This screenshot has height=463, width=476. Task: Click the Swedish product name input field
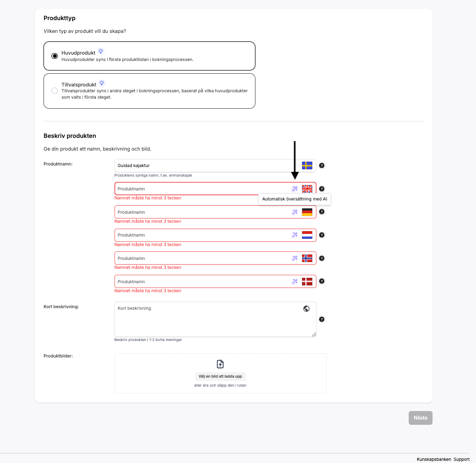tap(207, 165)
